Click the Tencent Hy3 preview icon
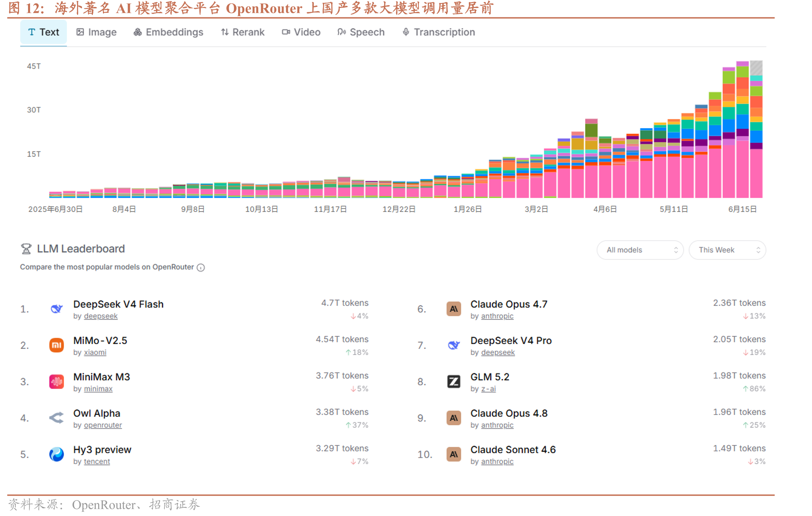The width and height of the screenshot is (812, 516). (57, 454)
